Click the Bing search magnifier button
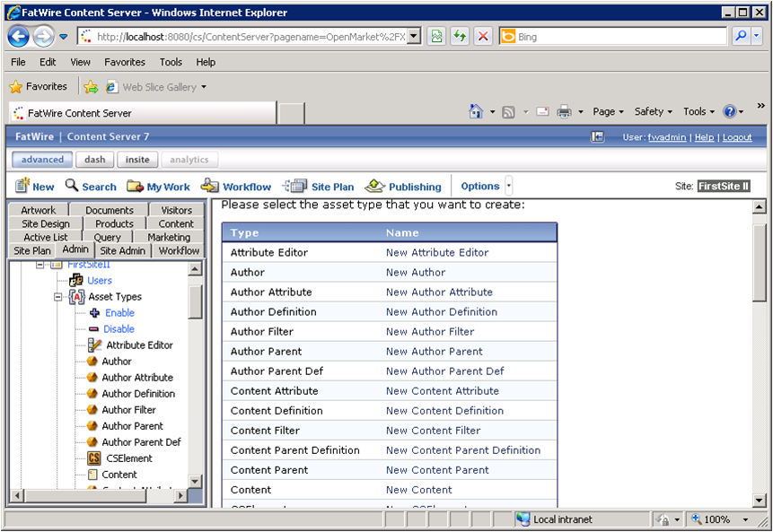This screenshot has height=532, width=773. click(741, 36)
